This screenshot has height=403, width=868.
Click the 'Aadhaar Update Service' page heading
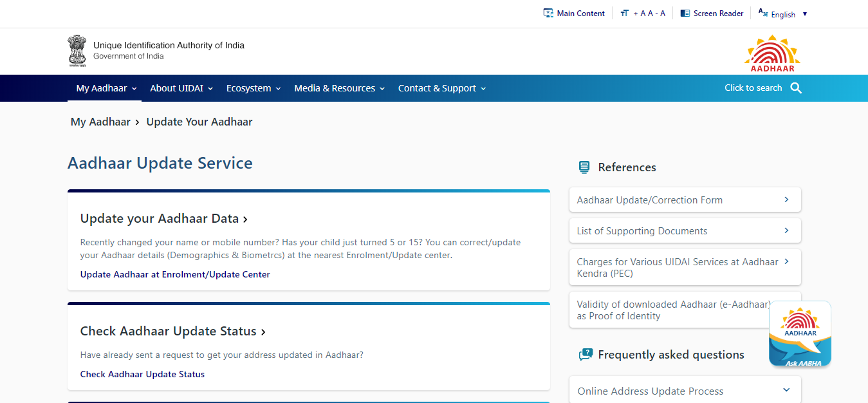pyautogui.click(x=160, y=163)
